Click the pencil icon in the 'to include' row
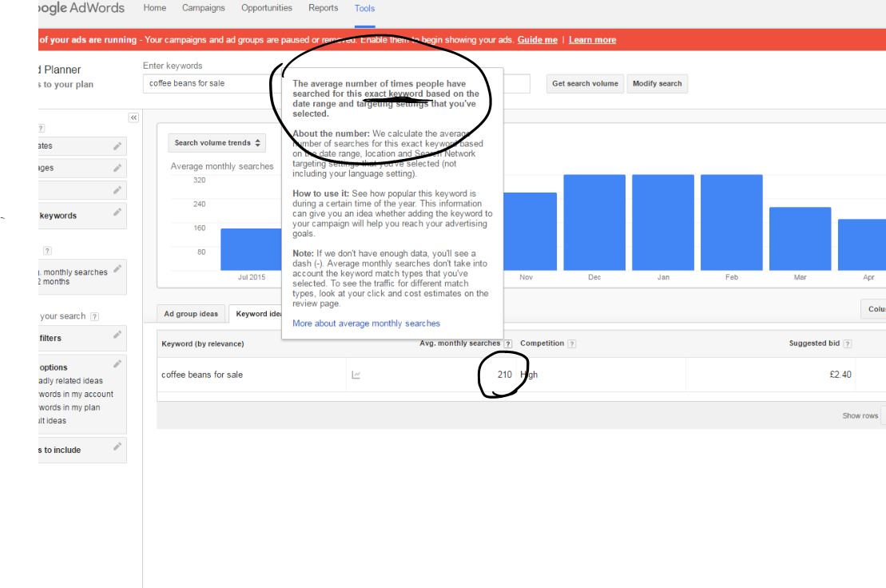The height and width of the screenshot is (588, 886). coord(117,447)
